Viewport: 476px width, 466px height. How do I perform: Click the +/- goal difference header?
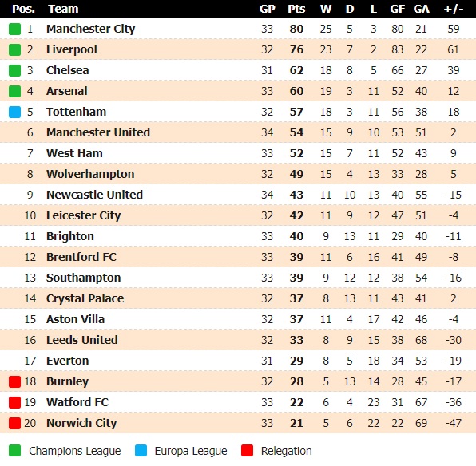[454, 9]
